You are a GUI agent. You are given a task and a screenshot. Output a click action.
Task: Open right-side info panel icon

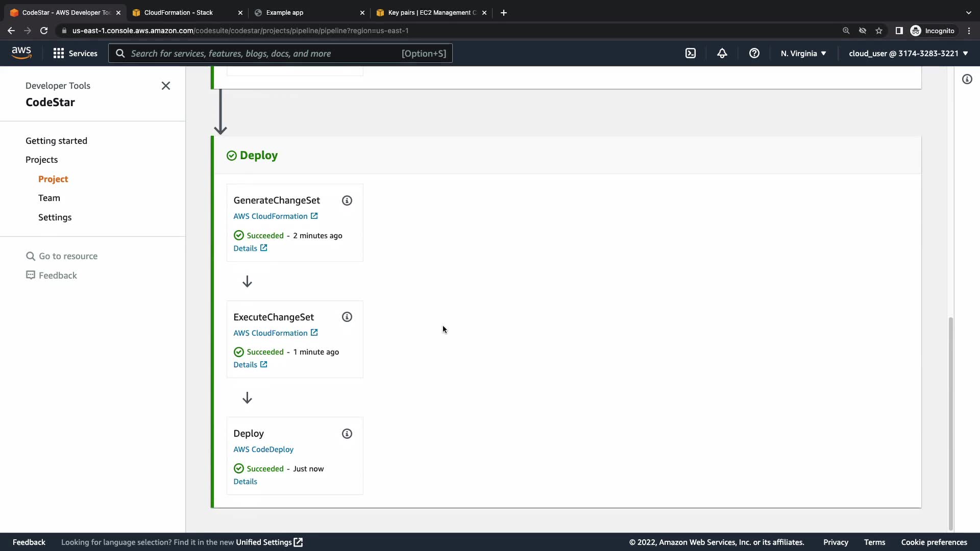pyautogui.click(x=967, y=79)
